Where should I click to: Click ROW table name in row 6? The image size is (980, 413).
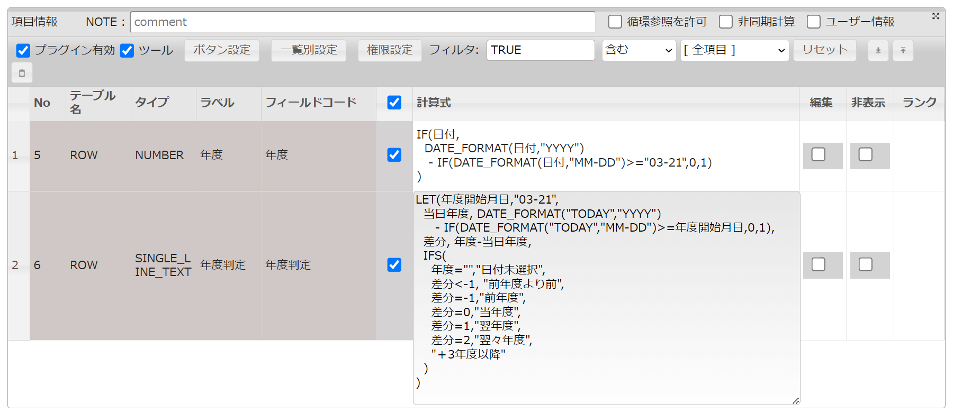click(98, 265)
